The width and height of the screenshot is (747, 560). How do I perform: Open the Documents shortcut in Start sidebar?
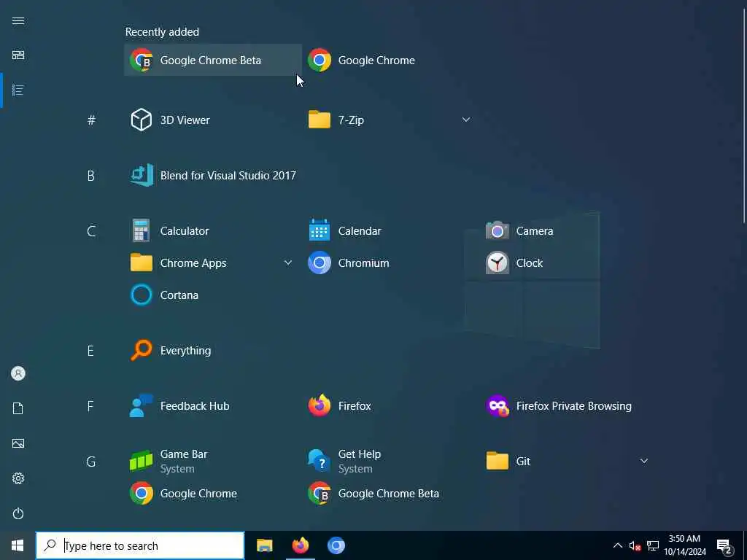(x=18, y=408)
